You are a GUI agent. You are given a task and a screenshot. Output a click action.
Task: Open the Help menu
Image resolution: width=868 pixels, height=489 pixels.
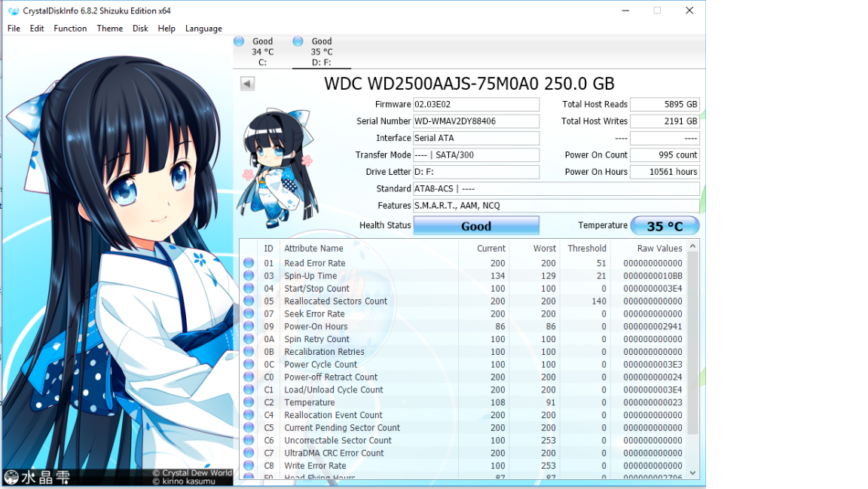[x=167, y=28]
